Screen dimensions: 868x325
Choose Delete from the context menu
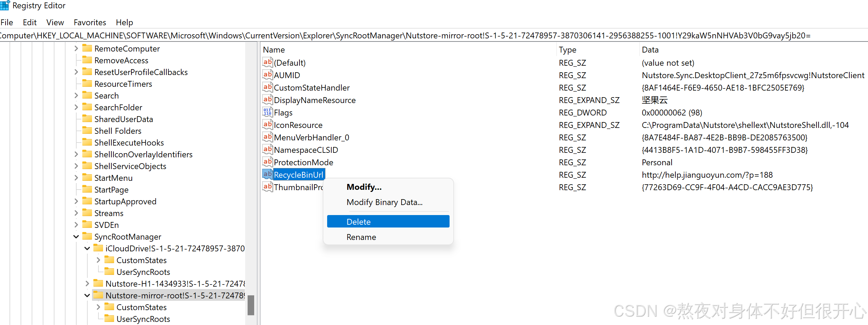point(388,222)
